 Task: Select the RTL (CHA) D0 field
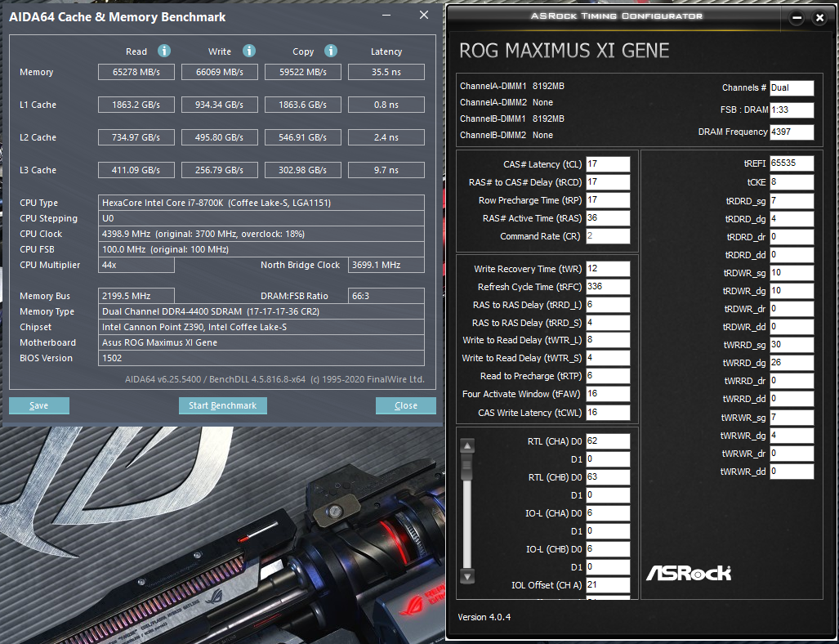(x=608, y=441)
